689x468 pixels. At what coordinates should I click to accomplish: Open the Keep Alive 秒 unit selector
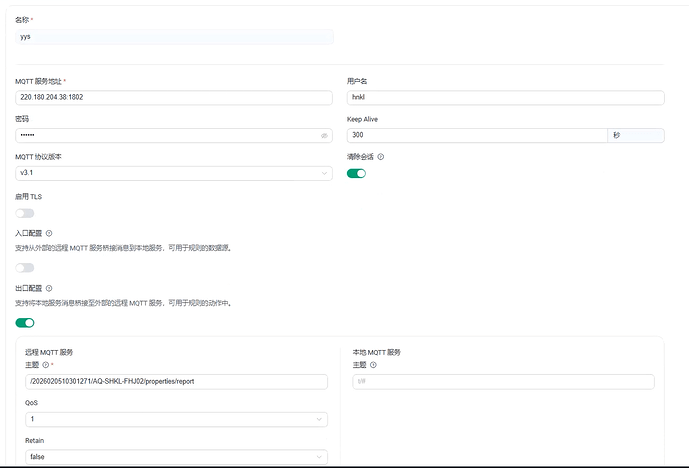635,135
